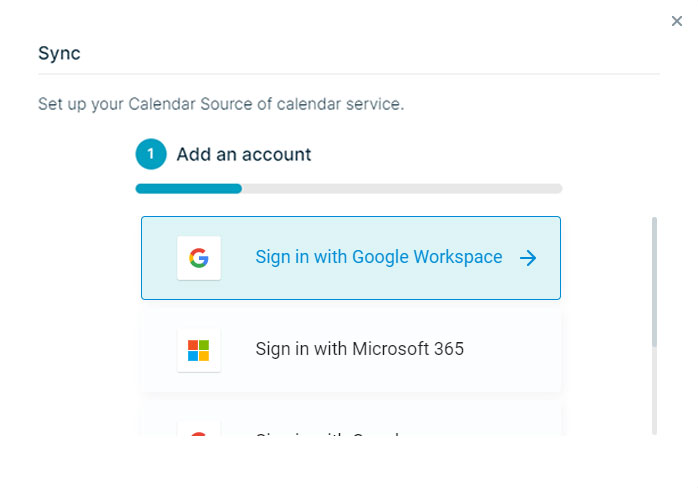698x488 pixels.
Task: Grab the account list scrollbar thumb
Action: pos(655,280)
